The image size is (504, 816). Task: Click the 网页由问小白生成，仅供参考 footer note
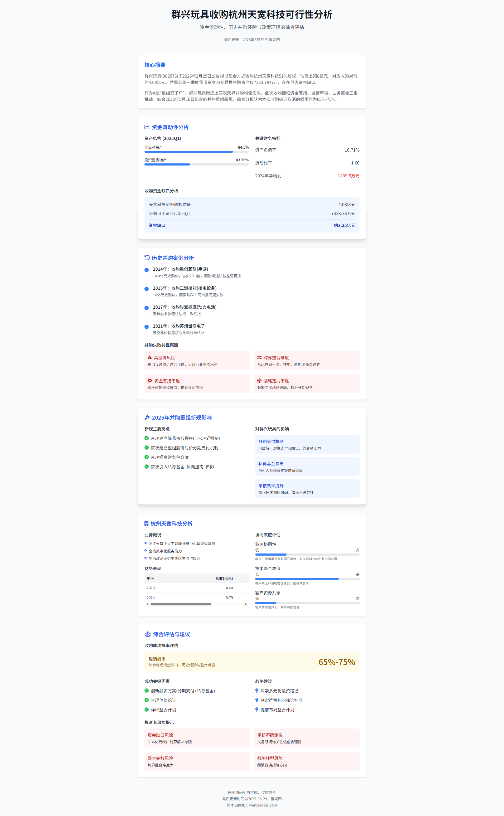252,792
